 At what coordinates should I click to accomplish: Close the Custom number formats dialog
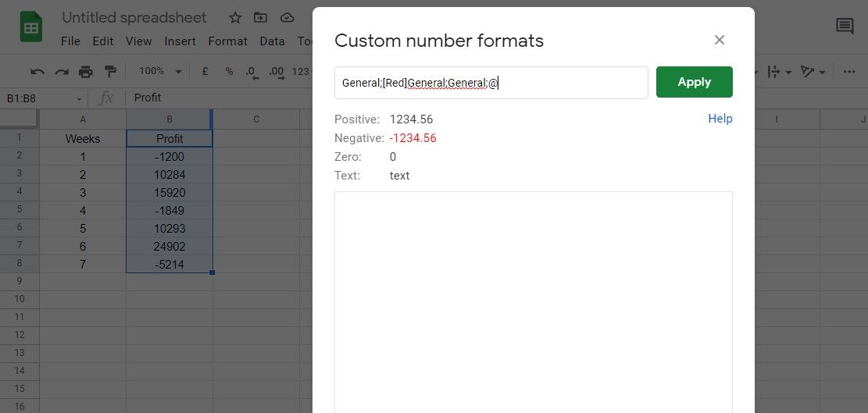pyautogui.click(x=720, y=40)
